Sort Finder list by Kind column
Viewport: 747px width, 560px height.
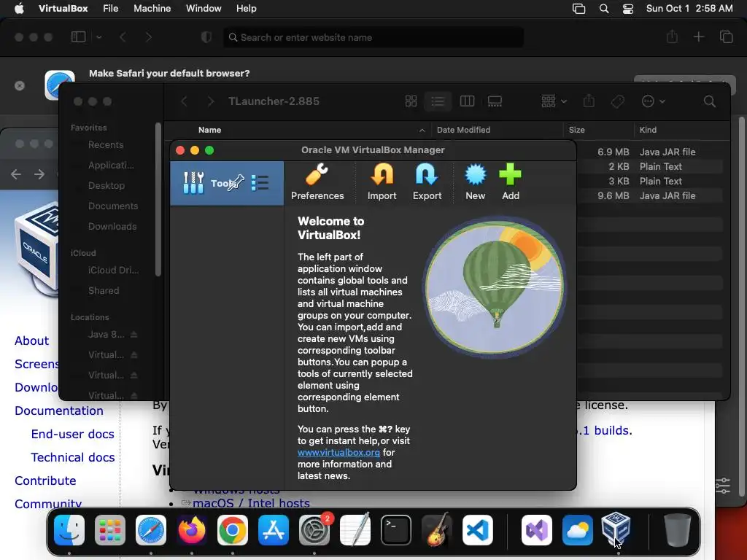pyautogui.click(x=681, y=130)
